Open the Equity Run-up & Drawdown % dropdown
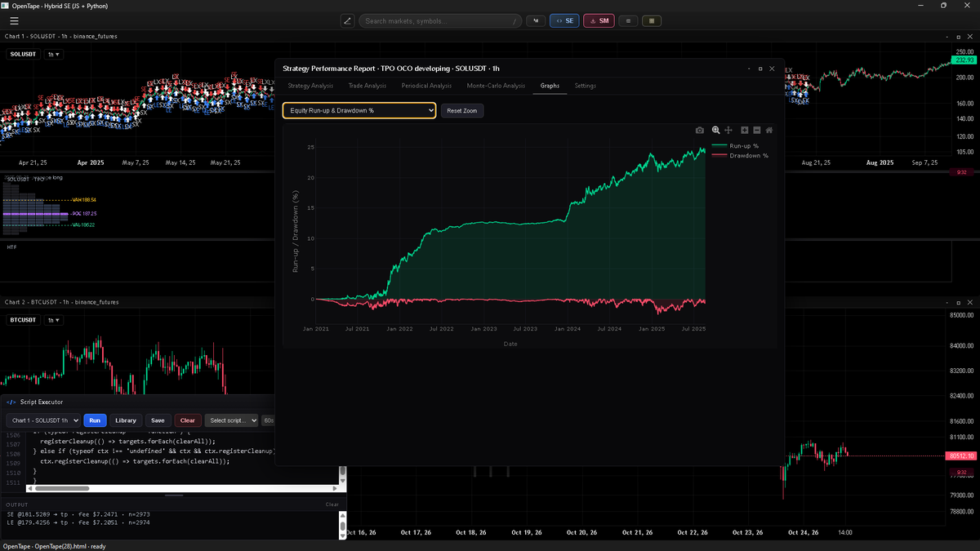980x551 pixels. [359, 110]
